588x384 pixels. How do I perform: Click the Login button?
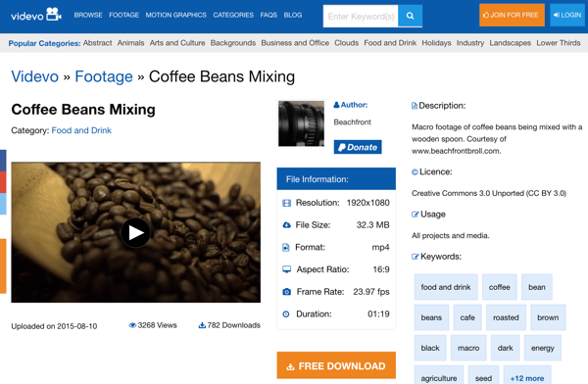click(x=567, y=15)
